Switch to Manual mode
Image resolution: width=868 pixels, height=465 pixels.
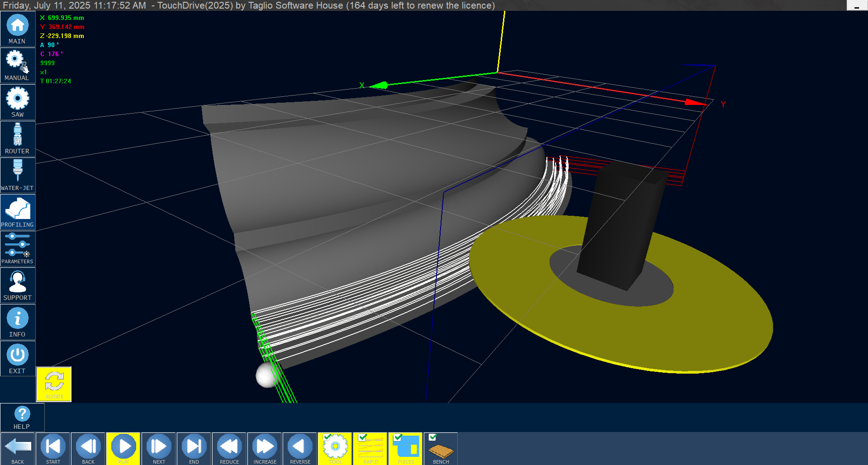pos(18,66)
